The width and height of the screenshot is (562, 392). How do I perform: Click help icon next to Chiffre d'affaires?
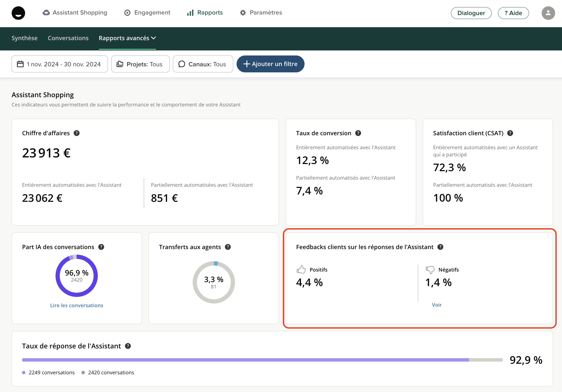(77, 133)
